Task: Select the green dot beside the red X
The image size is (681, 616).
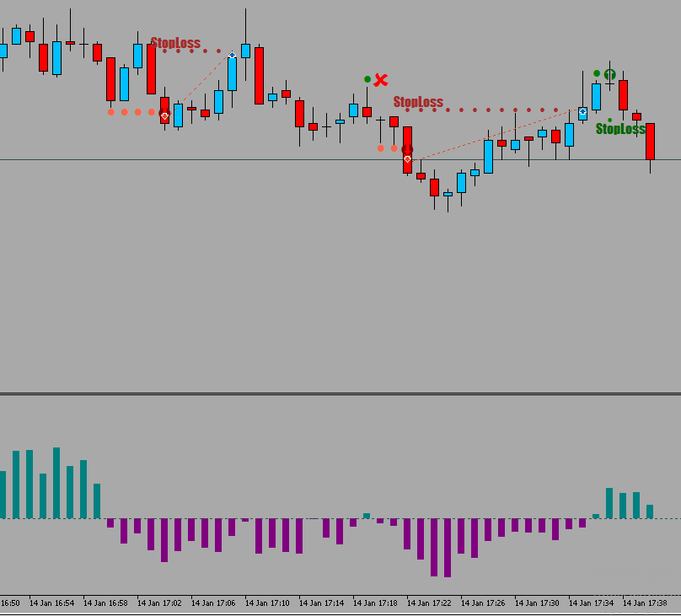Action: [367, 79]
